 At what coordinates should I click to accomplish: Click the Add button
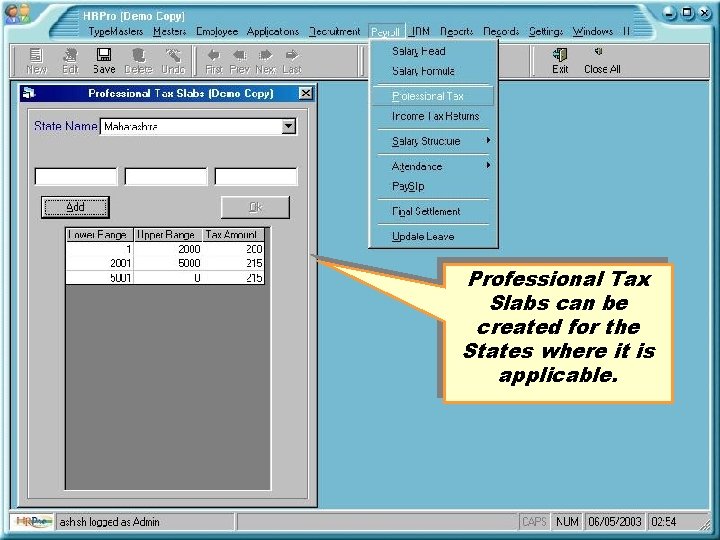coord(75,207)
